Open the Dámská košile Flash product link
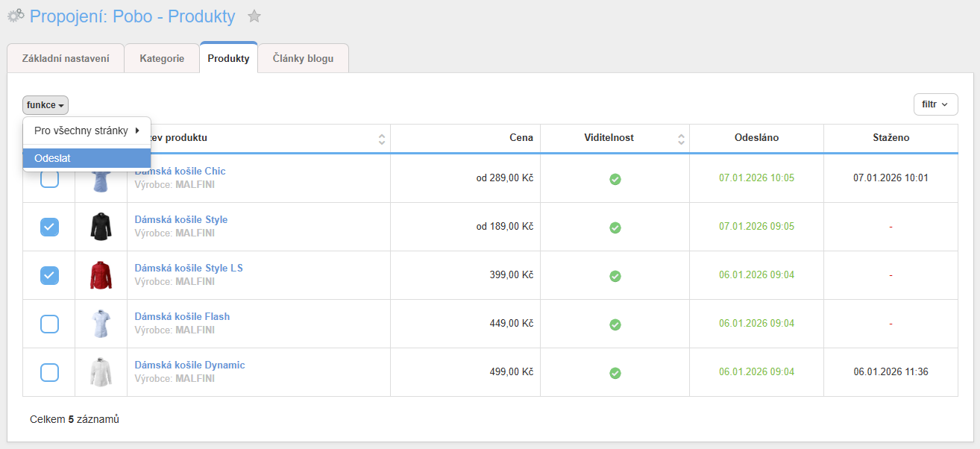 (182, 316)
